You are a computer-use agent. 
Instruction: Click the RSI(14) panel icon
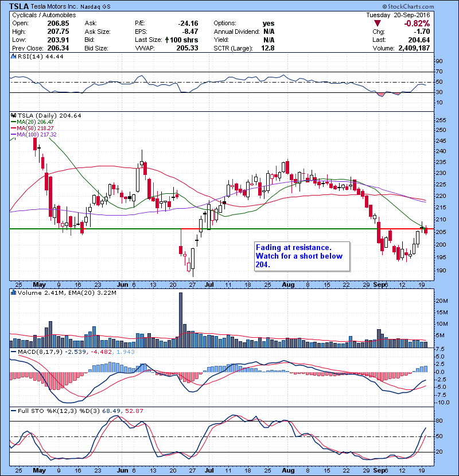13,56
